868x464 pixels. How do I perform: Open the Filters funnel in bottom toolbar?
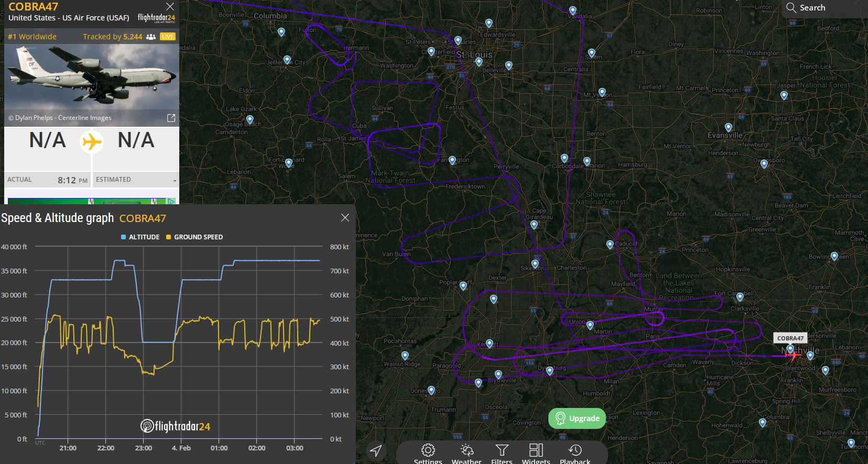coord(502,453)
